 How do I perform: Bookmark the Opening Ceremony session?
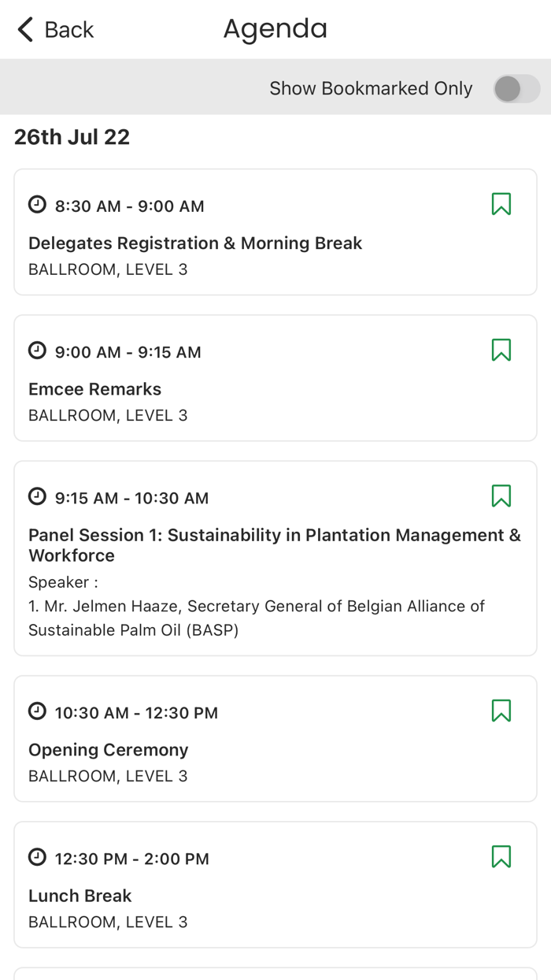click(x=501, y=711)
